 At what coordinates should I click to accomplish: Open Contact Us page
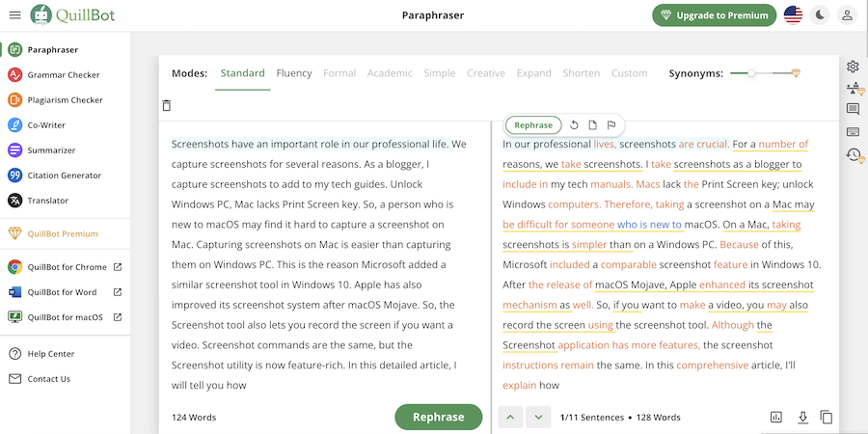coord(49,379)
